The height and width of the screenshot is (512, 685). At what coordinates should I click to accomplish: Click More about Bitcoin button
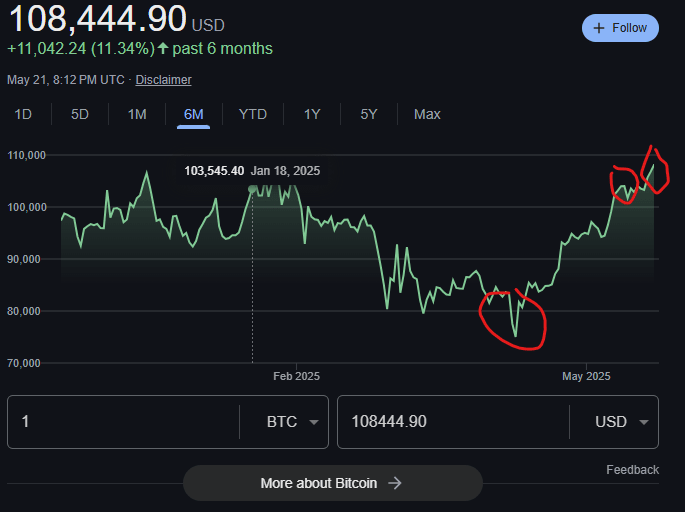(333, 483)
